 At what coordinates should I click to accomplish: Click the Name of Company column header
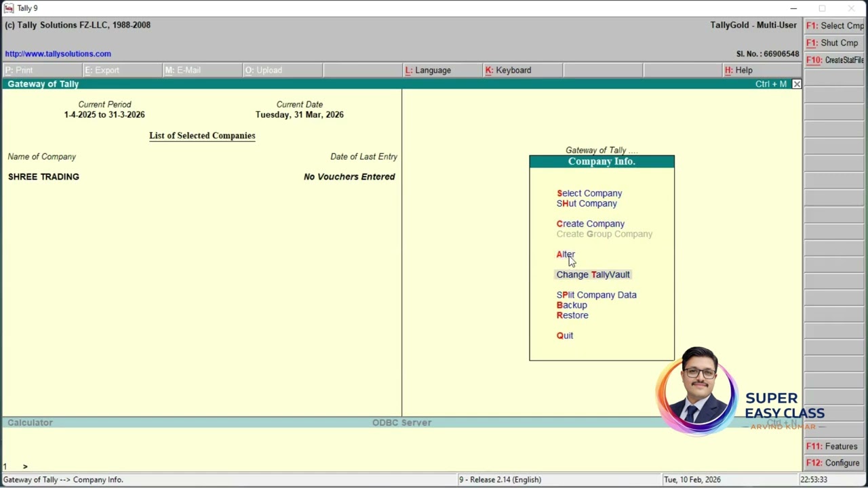pos(42,157)
